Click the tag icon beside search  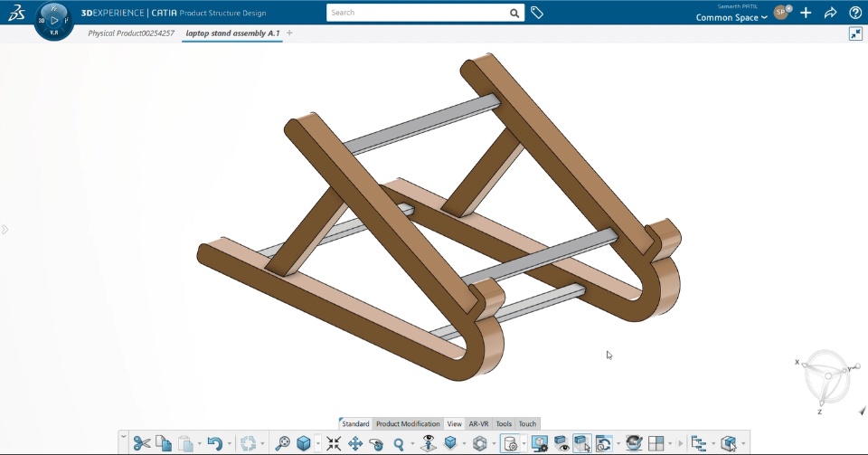pos(537,12)
